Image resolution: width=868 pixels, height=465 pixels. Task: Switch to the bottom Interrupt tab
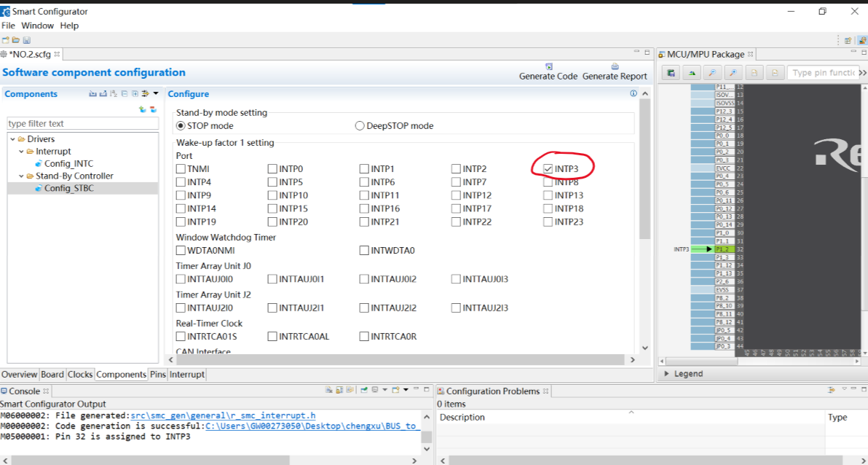point(187,374)
